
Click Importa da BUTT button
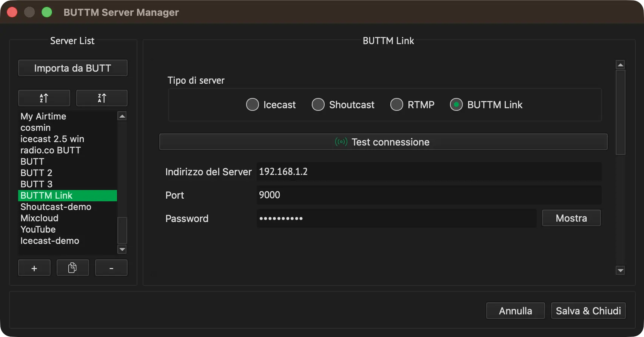(x=73, y=68)
